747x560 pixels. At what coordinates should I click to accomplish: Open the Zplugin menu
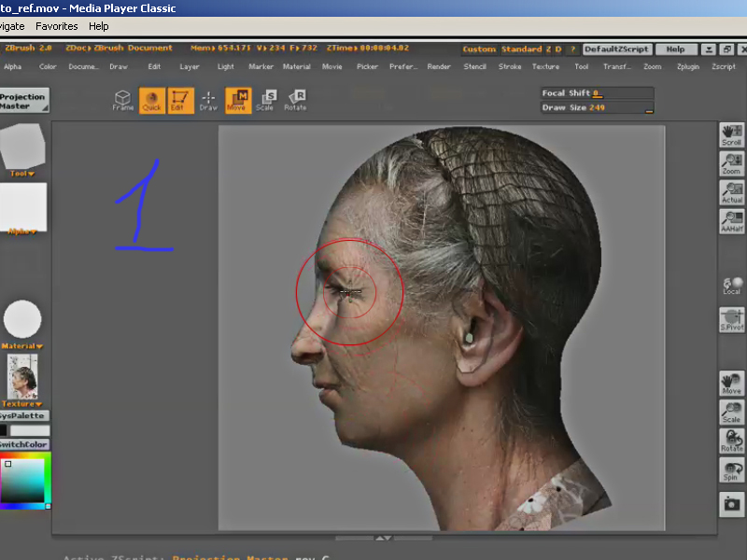pyautogui.click(x=687, y=67)
